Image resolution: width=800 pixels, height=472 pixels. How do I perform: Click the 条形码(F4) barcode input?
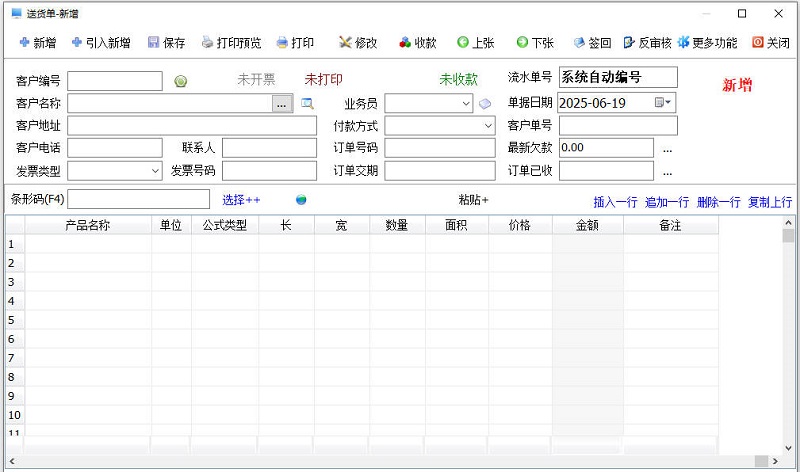[138, 199]
